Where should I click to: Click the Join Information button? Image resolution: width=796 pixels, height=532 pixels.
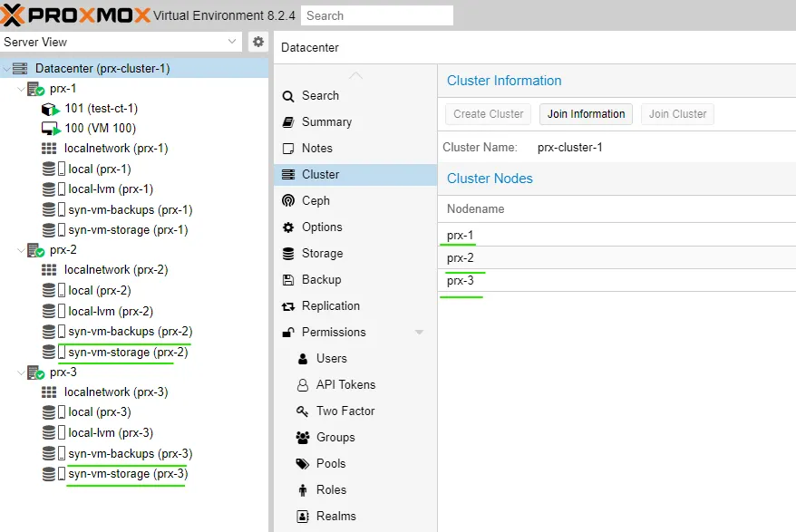[585, 114]
